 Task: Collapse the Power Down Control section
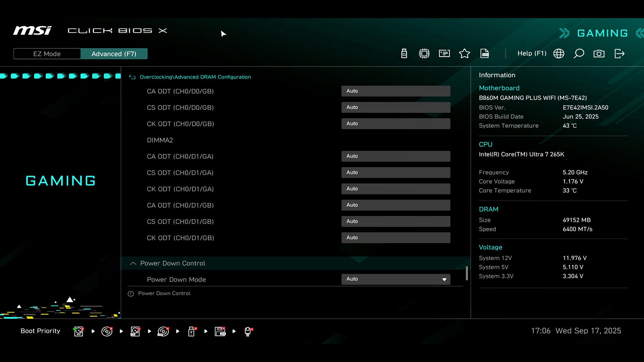[133, 263]
